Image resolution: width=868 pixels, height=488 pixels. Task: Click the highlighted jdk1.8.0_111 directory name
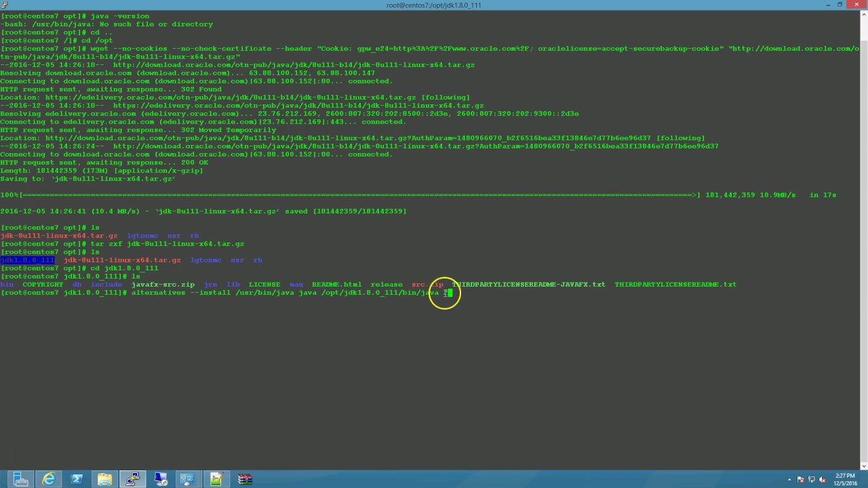click(x=27, y=260)
